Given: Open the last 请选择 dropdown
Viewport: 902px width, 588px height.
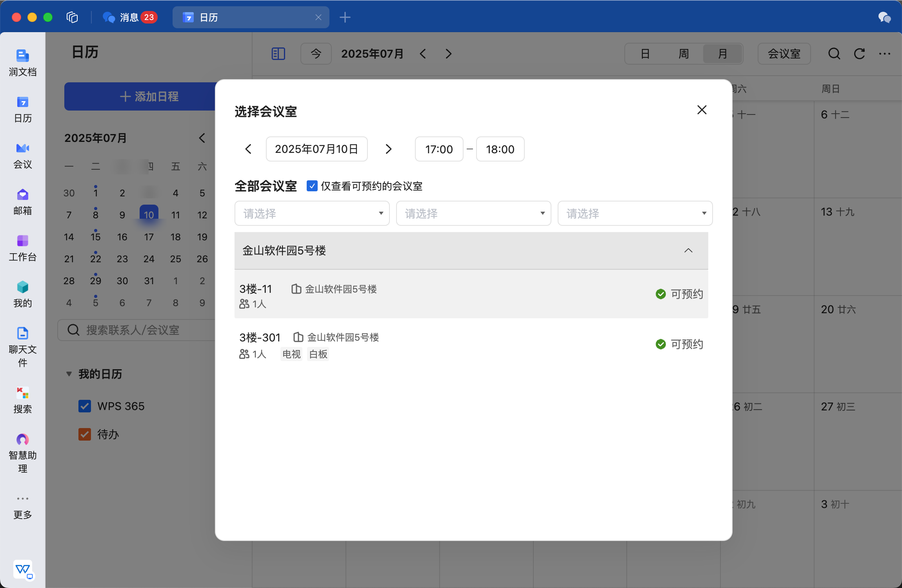Looking at the screenshot, I should (x=635, y=213).
